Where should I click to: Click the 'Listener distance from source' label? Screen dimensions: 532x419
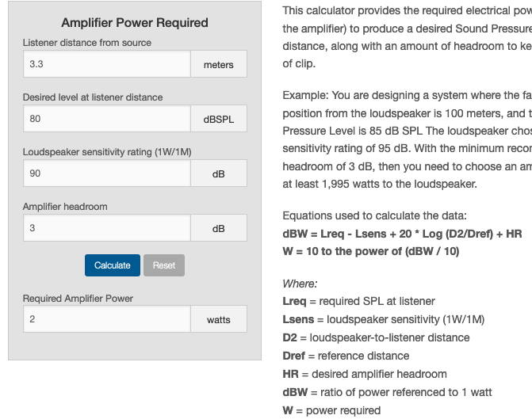coord(87,43)
